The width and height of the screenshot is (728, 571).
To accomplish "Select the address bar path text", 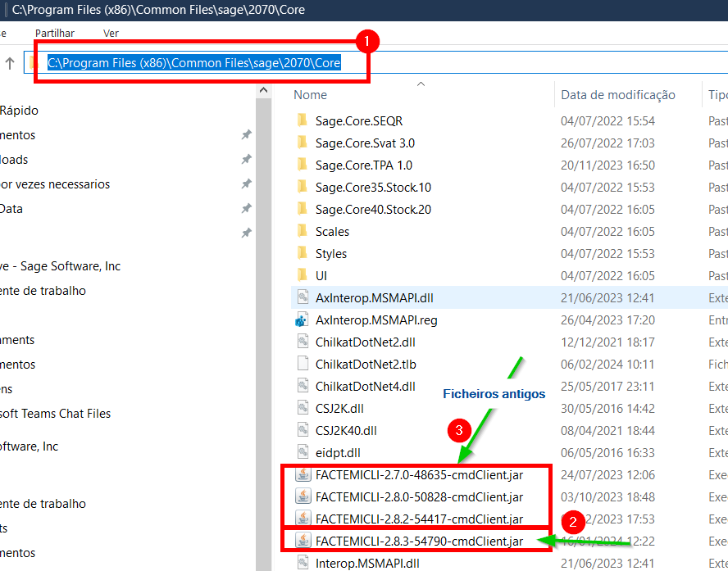I will 194,62.
